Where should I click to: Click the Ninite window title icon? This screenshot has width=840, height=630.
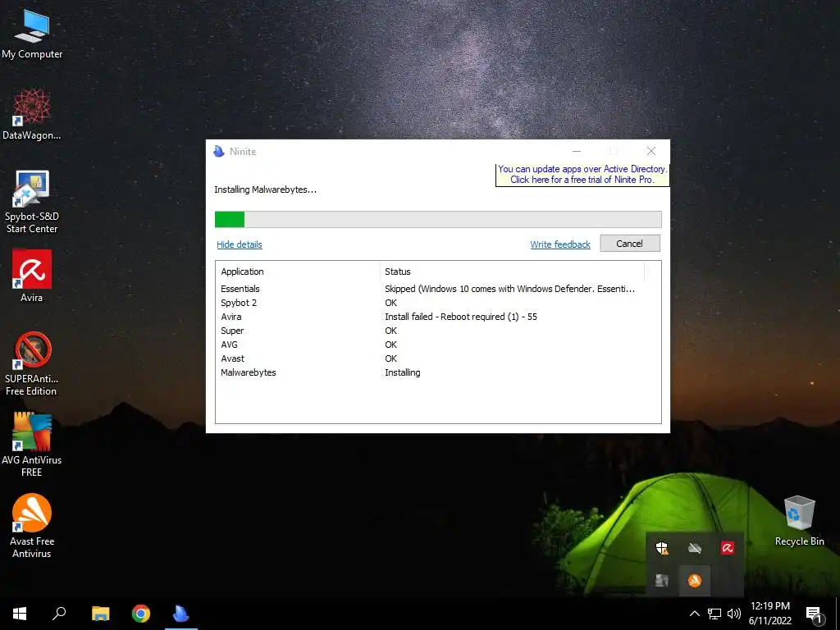click(x=218, y=152)
